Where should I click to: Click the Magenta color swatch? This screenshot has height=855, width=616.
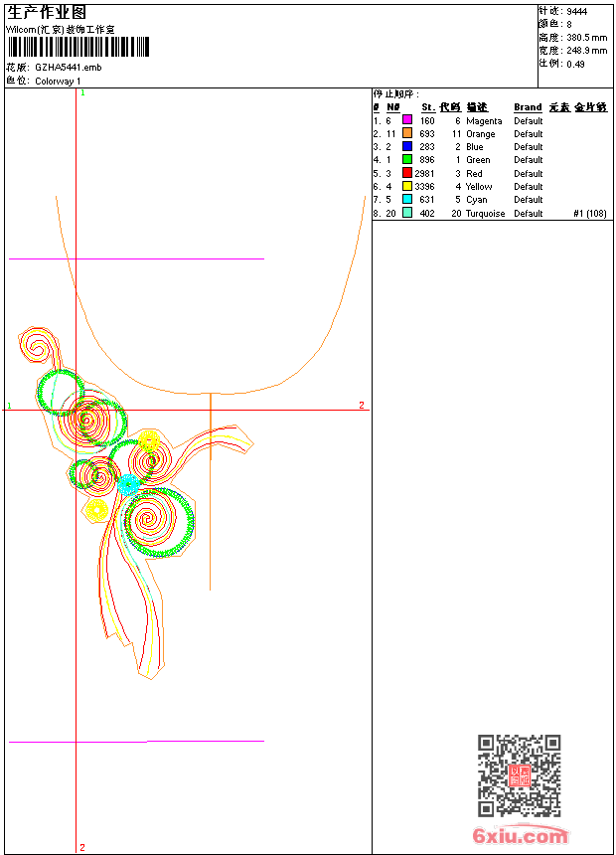407,120
